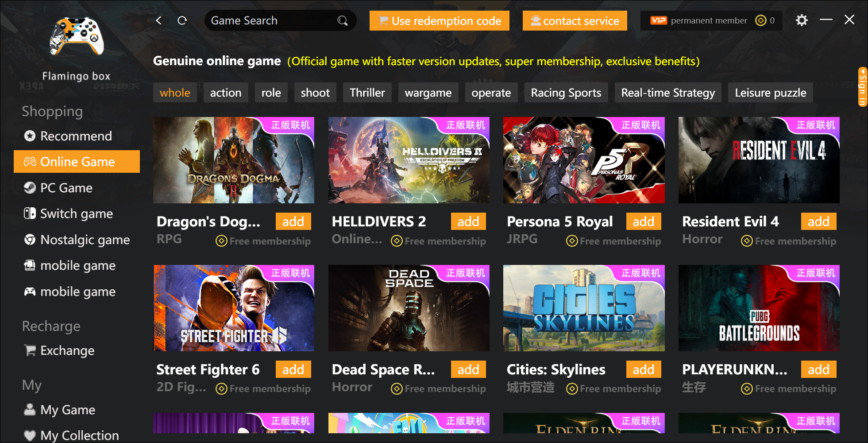Click the PC Game Steam icon
This screenshot has height=443, width=868.
[x=30, y=188]
